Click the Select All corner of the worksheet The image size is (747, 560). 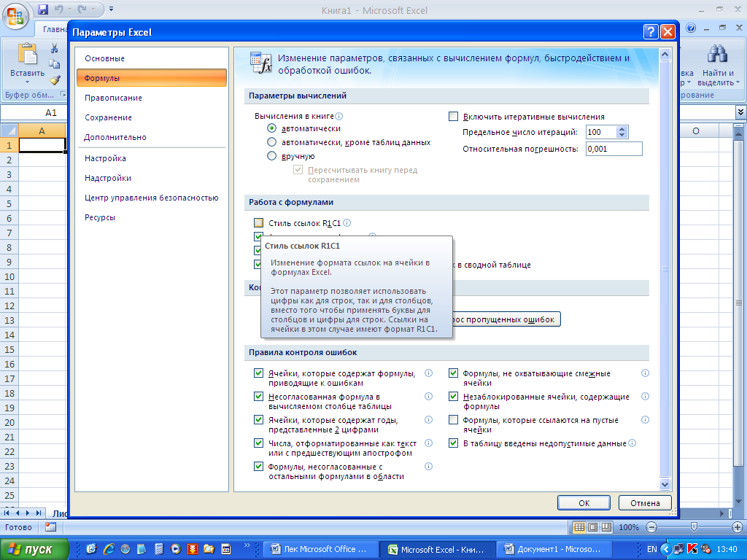coord(9,131)
